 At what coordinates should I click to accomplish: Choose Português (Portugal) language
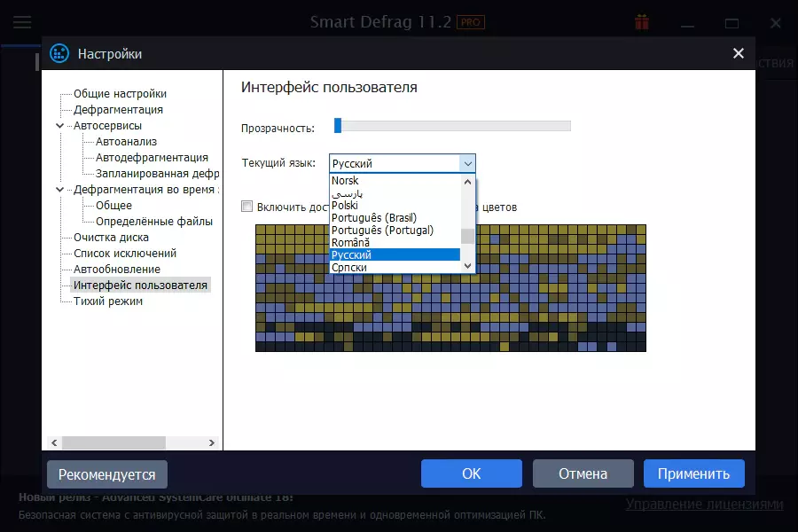(x=395, y=231)
